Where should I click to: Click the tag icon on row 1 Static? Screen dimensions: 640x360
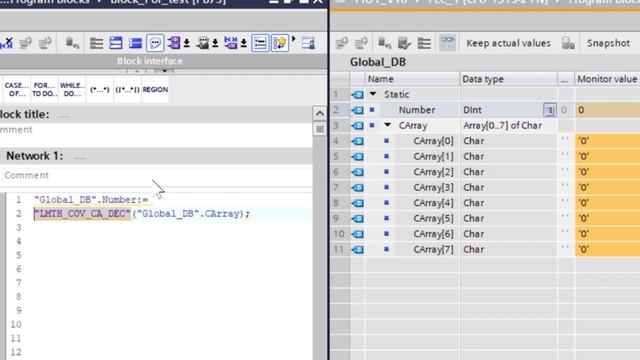[357, 95]
